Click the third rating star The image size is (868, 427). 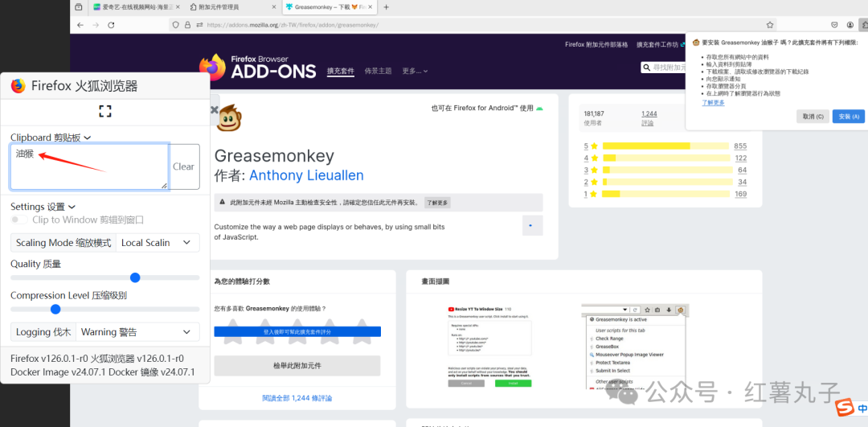click(x=297, y=332)
